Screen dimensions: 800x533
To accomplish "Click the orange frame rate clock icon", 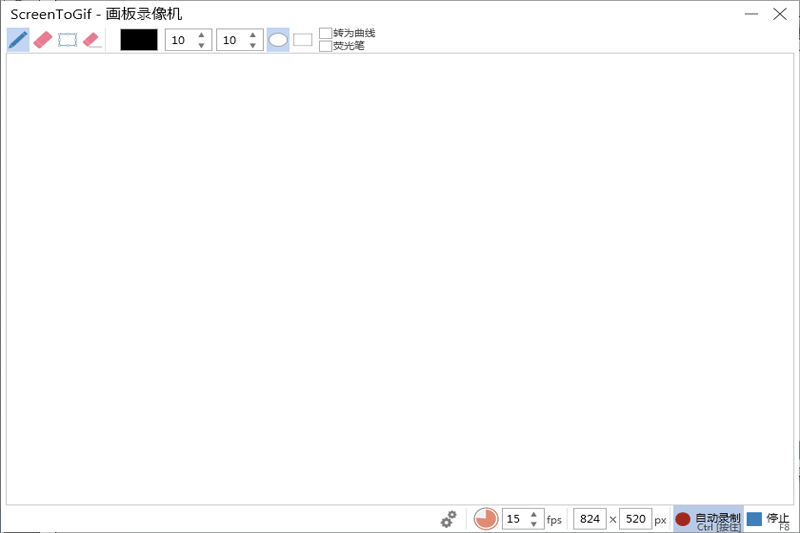I will [x=486, y=519].
